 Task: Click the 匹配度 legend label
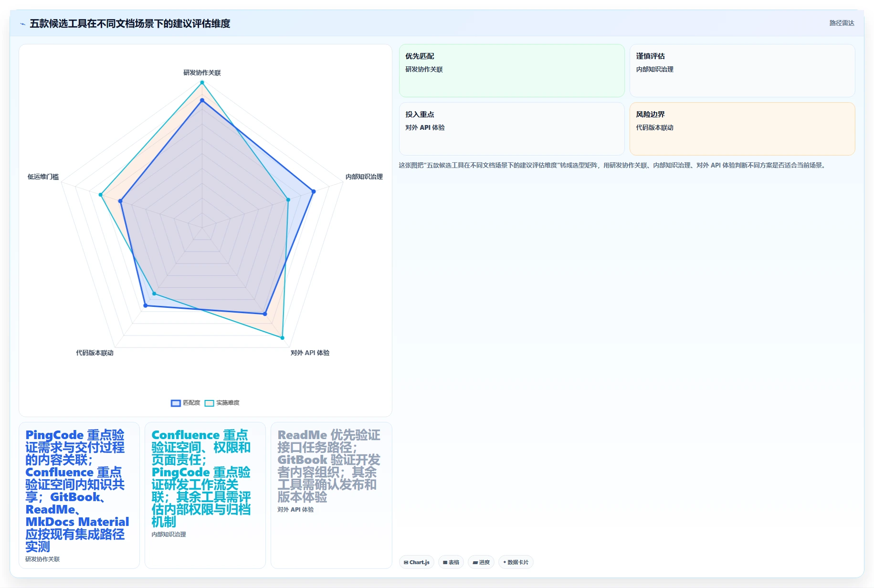pyautogui.click(x=191, y=403)
